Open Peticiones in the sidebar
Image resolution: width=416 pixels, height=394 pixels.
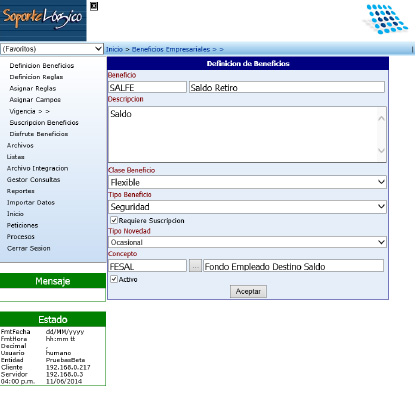(x=22, y=225)
